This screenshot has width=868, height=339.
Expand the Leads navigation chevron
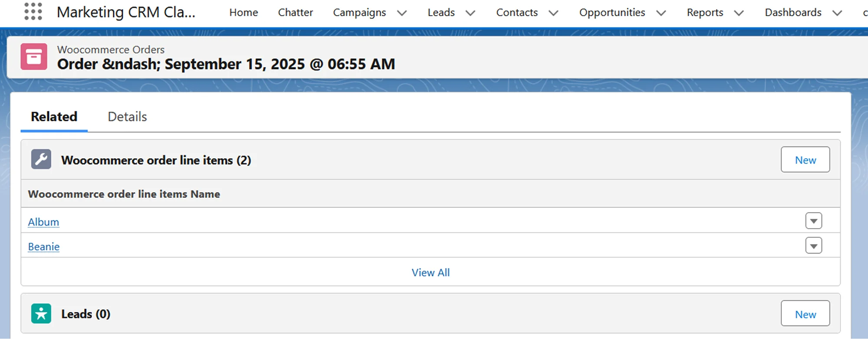pos(470,13)
